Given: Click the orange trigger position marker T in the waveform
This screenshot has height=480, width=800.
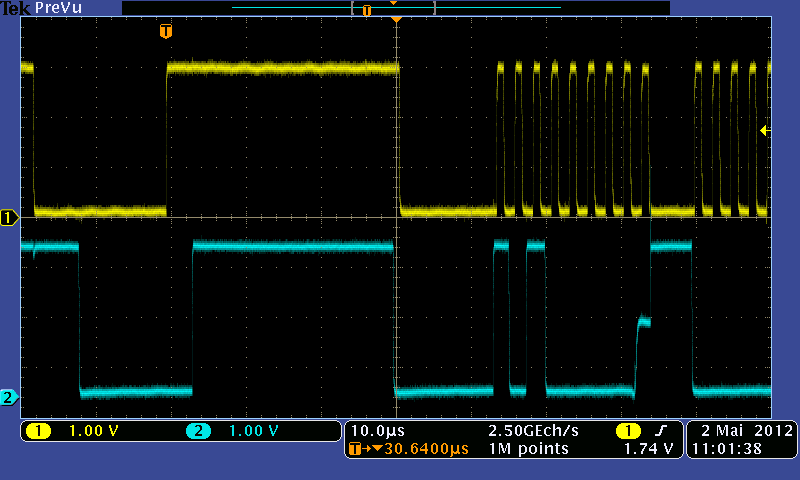Looking at the screenshot, I should (x=166, y=31).
